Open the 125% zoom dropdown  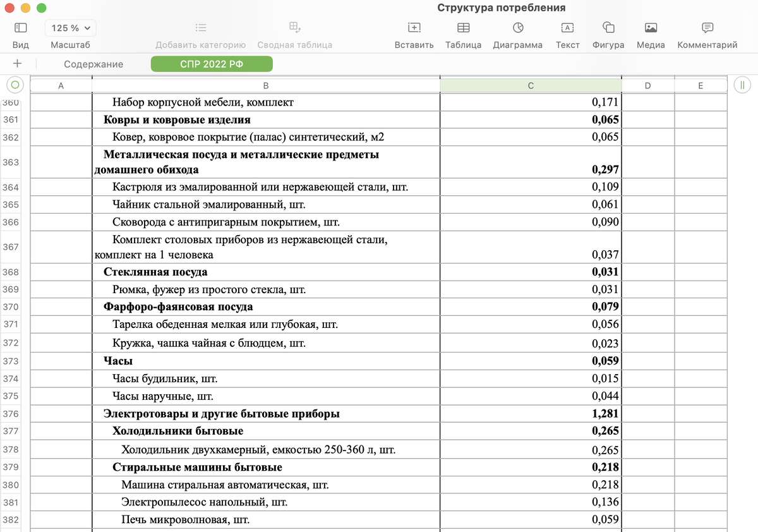[69, 28]
